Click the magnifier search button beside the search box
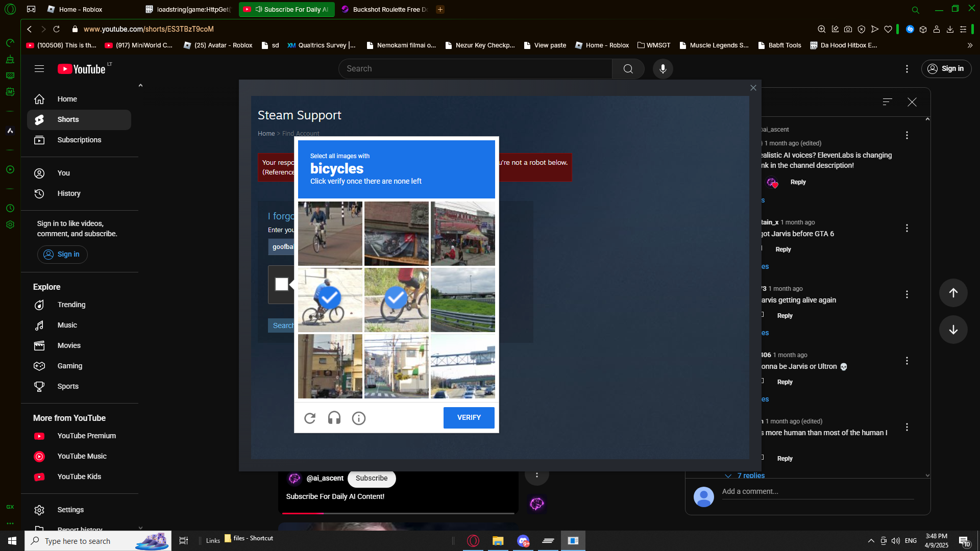Viewport: 980px width, 551px height. pyautogui.click(x=628, y=69)
